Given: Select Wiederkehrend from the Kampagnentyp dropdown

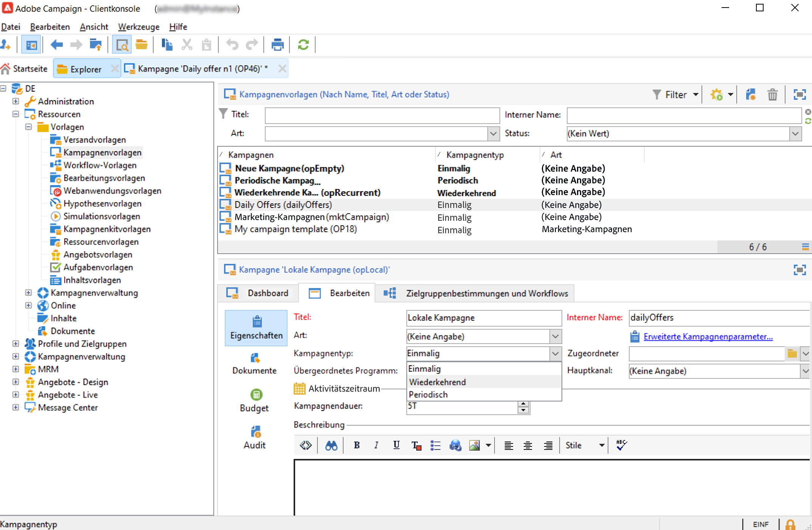Looking at the screenshot, I should pyautogui.click(x=437, y=382).
